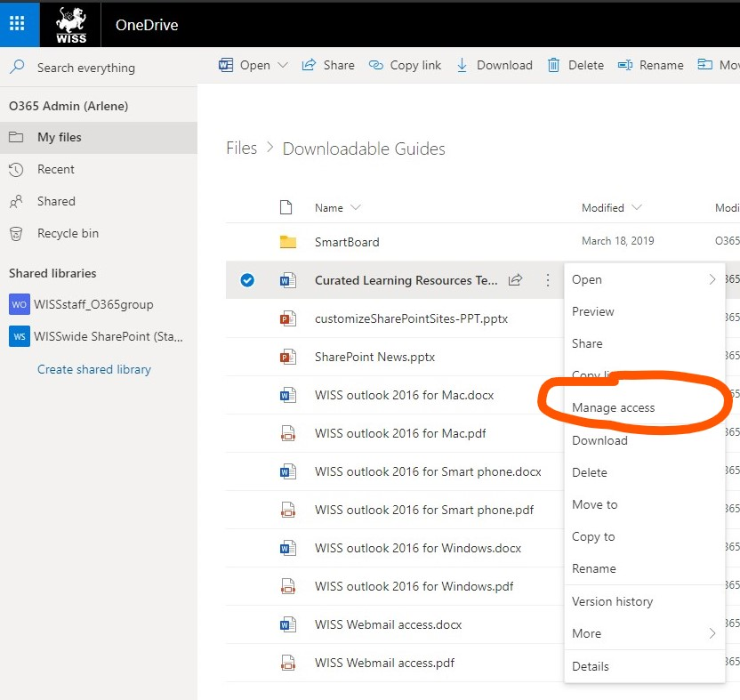Screen dimensions: 740x700
Task: Click the Copy link chain icon
Action: point(375,65)
